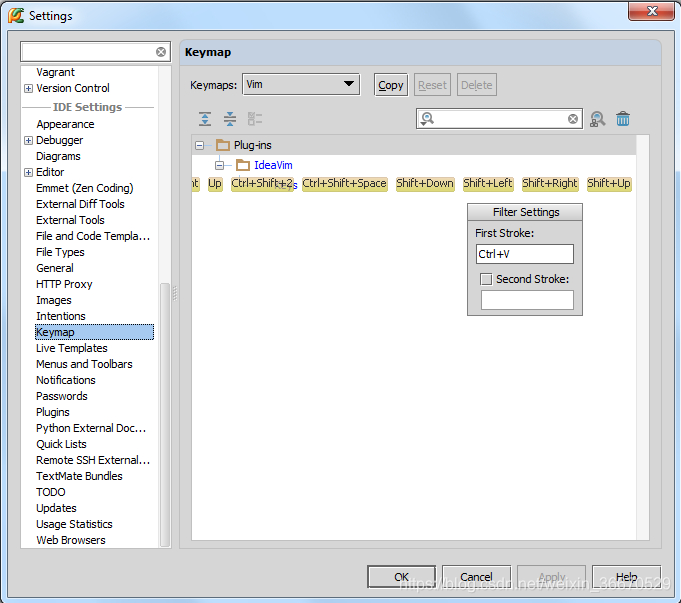
Task: Open the Plugins settings page
Action: click(x=53, y=412)
